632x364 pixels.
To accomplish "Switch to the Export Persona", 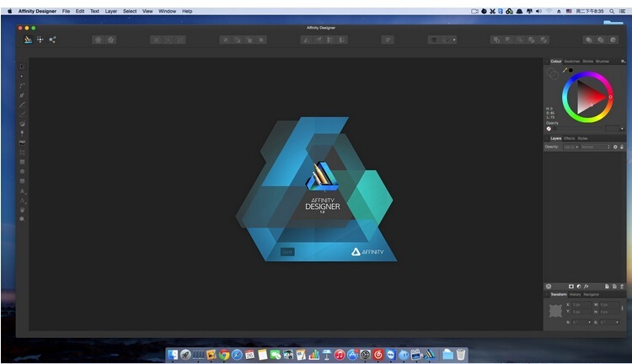I will (52, 40).
